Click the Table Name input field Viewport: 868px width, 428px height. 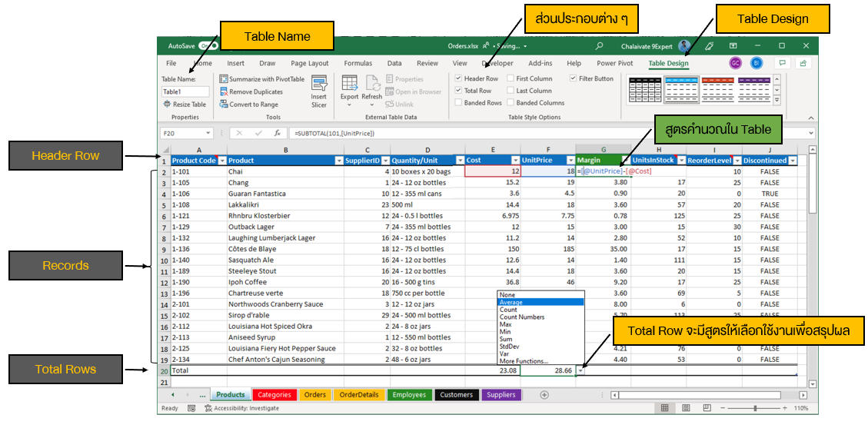(185, 91)
